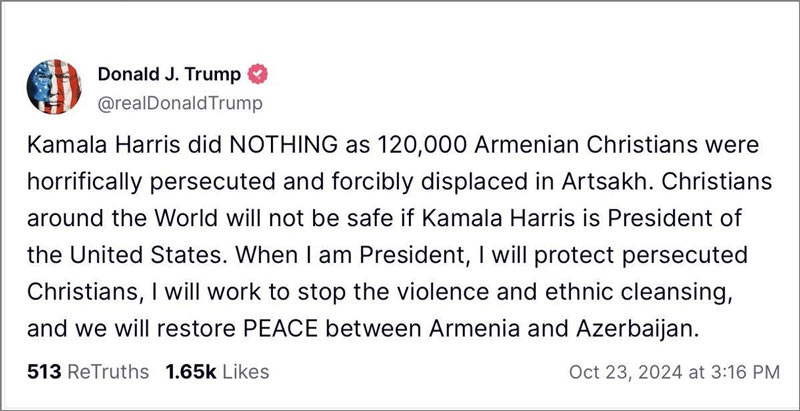800x411 pixels.
Task: Click the red verified checkmark badge
Action: point(258,75)
